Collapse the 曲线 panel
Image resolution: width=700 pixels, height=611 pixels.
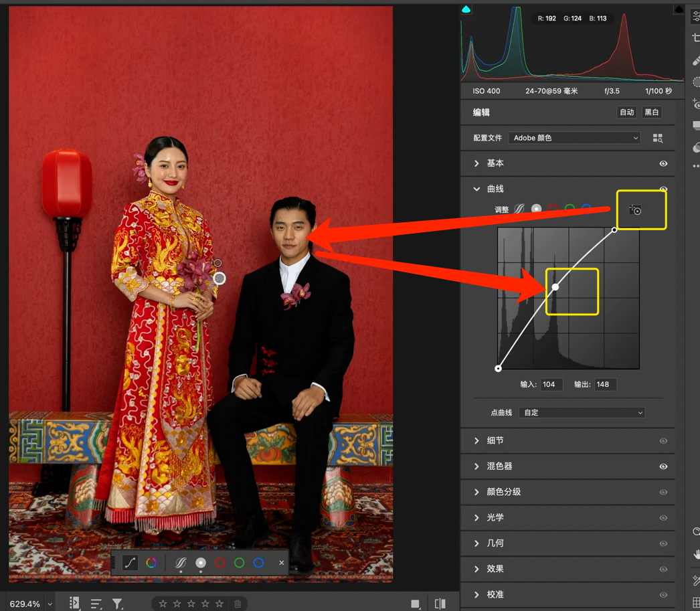click(x=476, y=189)
